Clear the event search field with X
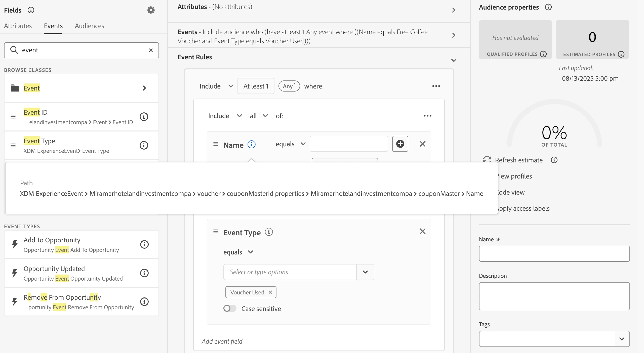Image resolution: width=644 pixels, height=353 pixels. click(151, 50)
